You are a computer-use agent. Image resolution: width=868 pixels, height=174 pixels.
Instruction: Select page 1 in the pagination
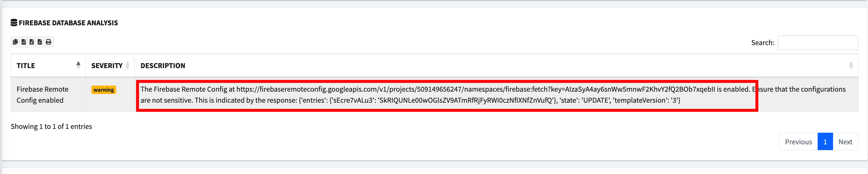[825, 142]
